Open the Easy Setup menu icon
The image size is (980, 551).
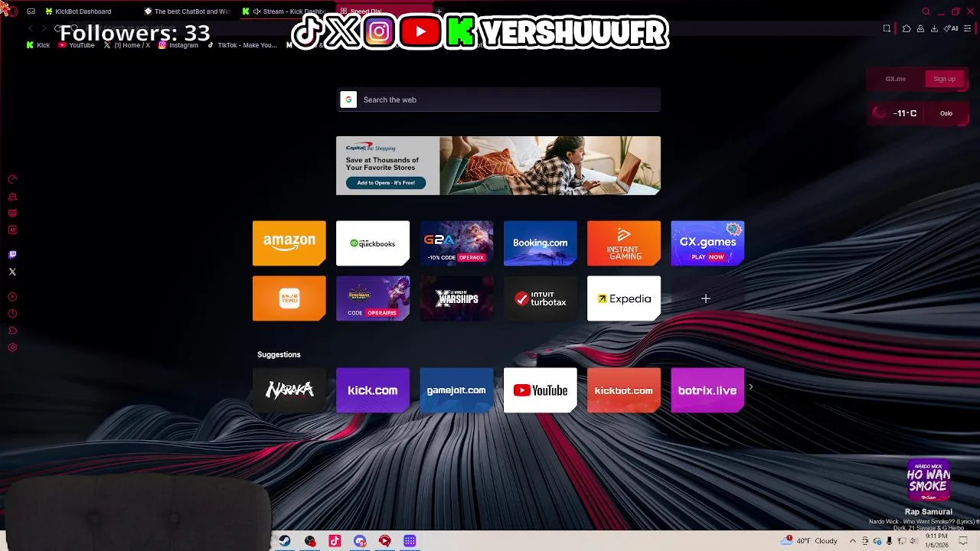(x=966, y=28)
